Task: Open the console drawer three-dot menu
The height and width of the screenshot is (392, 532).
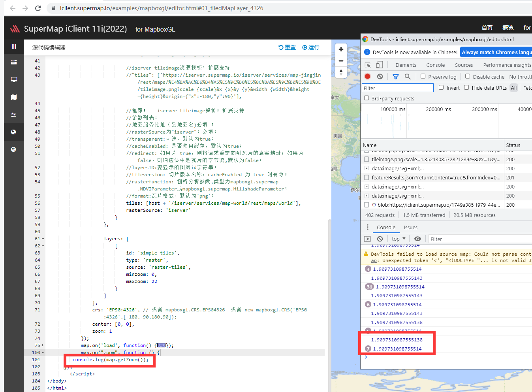Action: (368, 227)
